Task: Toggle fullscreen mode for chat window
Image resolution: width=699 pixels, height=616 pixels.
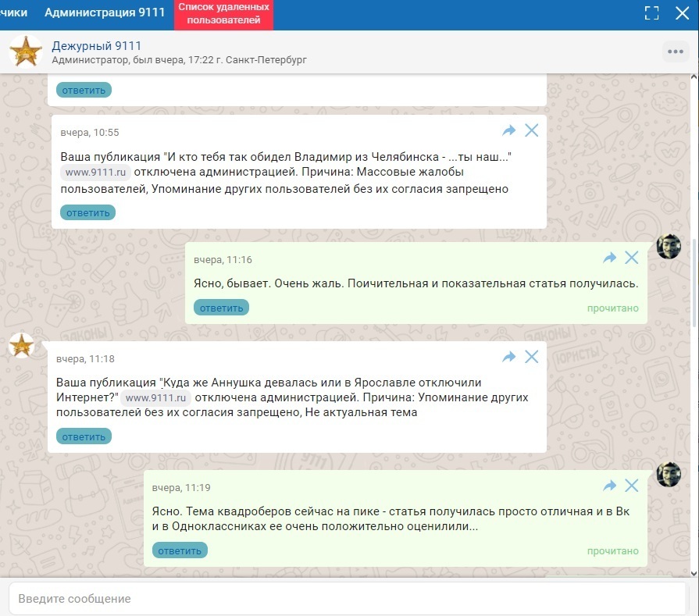Action: click(x=651, y=13)
